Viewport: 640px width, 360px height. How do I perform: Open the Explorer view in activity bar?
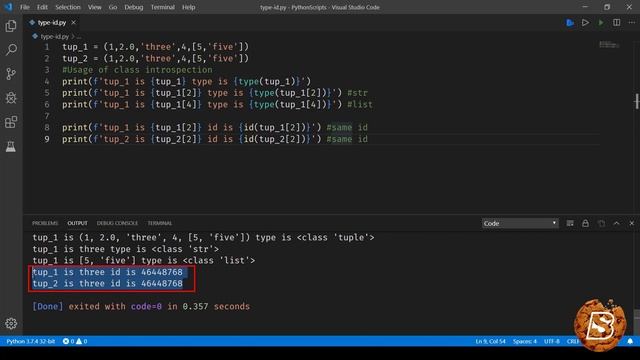tap(11, 26)
